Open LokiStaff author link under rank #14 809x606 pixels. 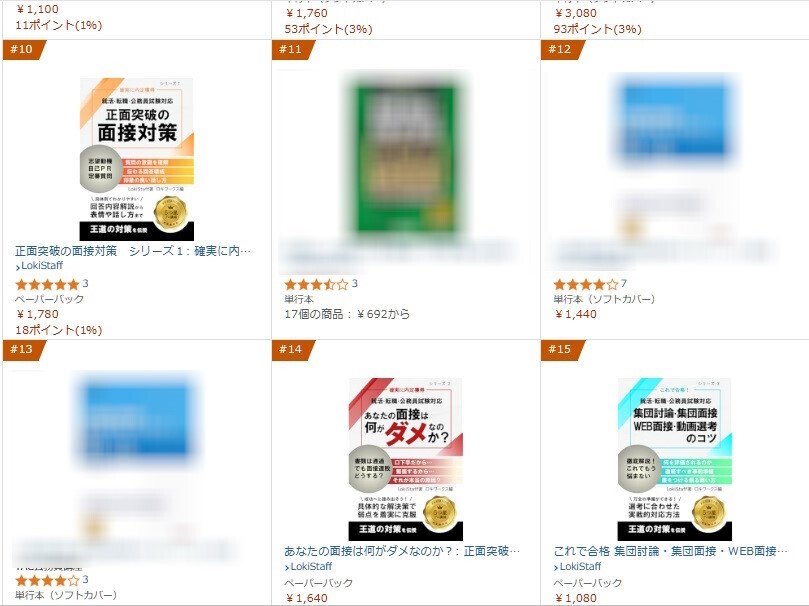[x=309, y=566]
